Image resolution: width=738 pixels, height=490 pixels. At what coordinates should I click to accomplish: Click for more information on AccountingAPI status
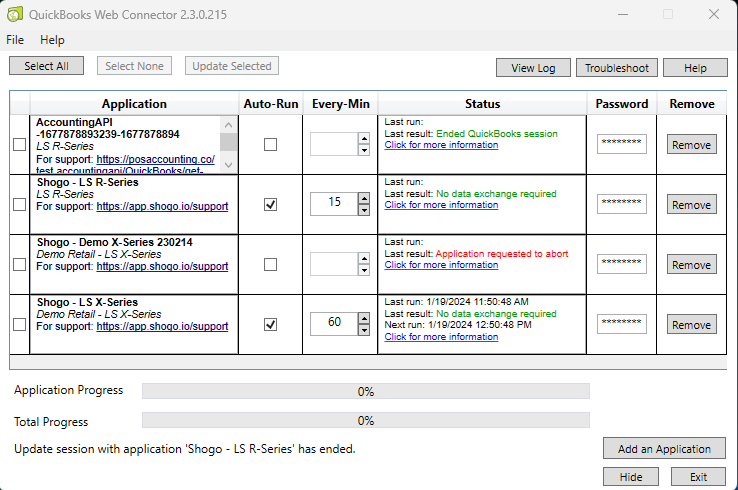point(441,145)
